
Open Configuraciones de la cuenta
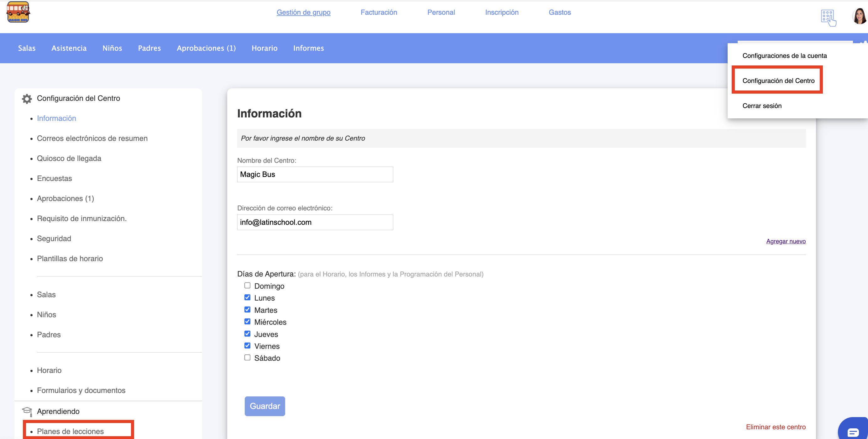[x=784, y=55]
